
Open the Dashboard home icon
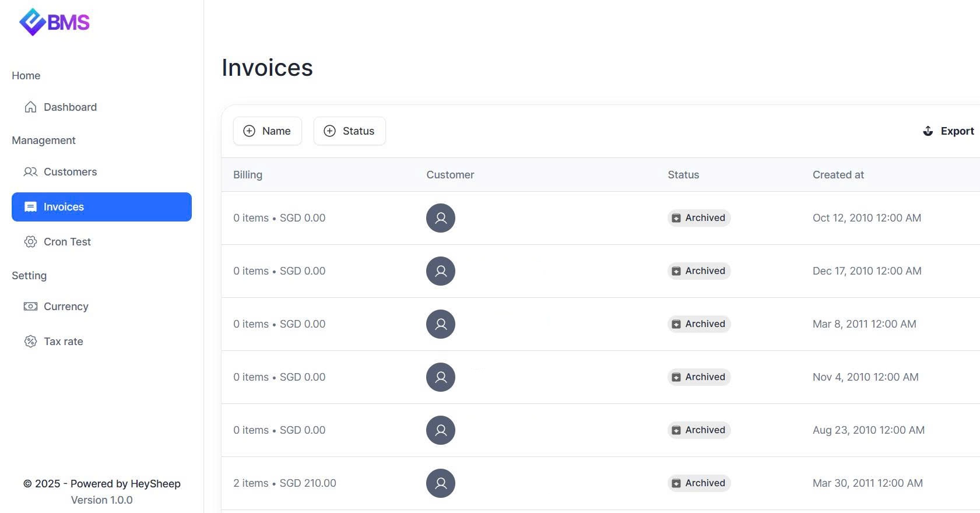click(x=30, y=107)
